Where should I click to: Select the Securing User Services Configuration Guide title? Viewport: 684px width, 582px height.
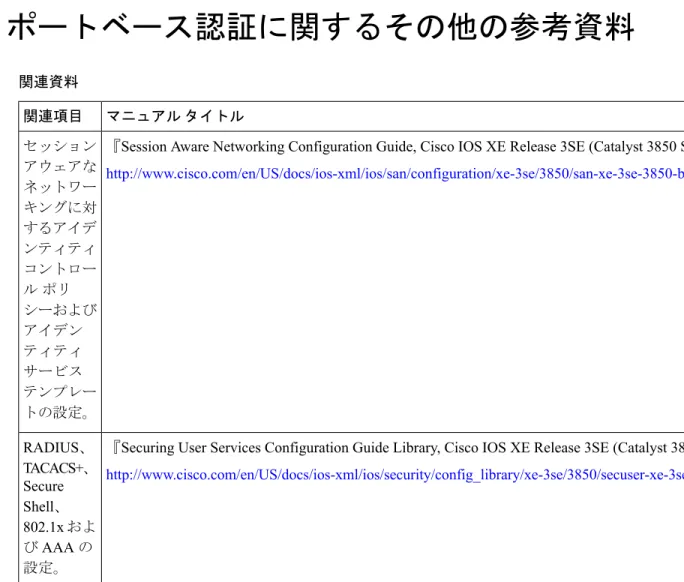pos(397,448)
